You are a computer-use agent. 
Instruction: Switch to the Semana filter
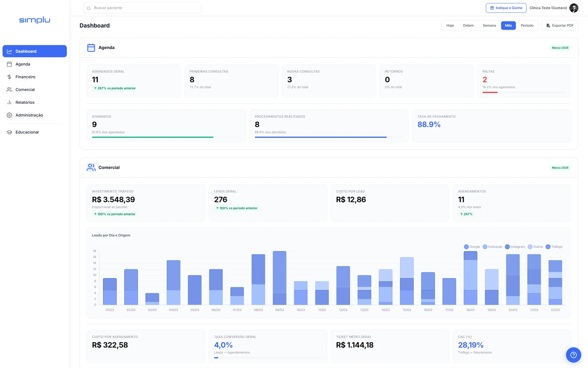[x=489, y=26]
